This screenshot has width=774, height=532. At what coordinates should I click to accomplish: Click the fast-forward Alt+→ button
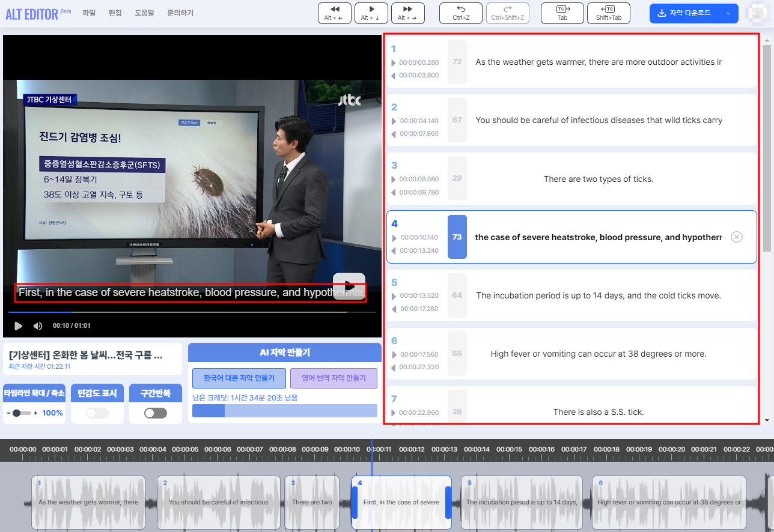pyautogui.click(x=408, y=13)
